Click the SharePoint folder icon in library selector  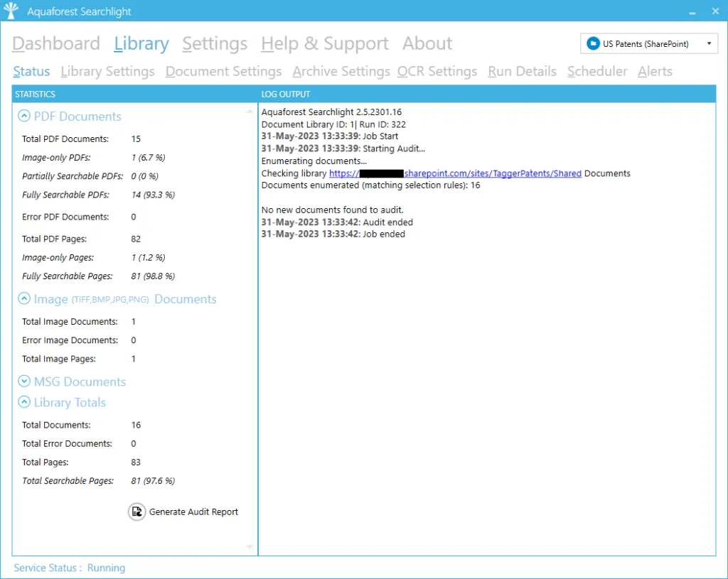(592, 44)
